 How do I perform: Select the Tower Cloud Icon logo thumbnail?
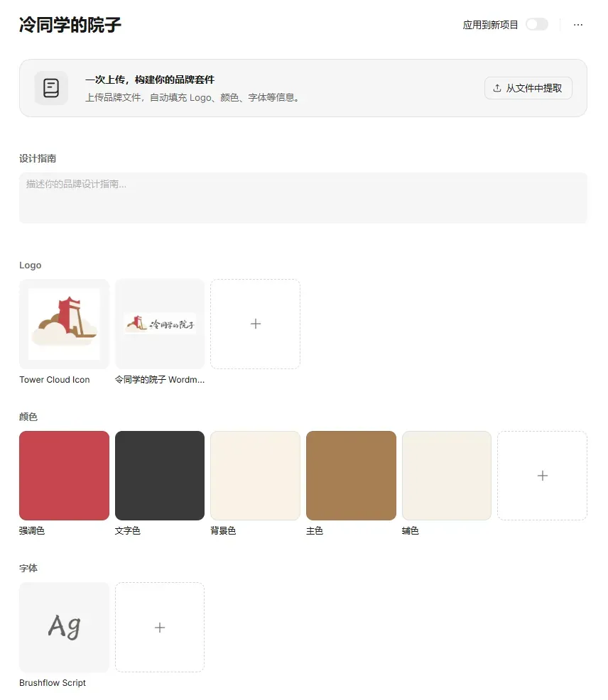click(64, 324)
